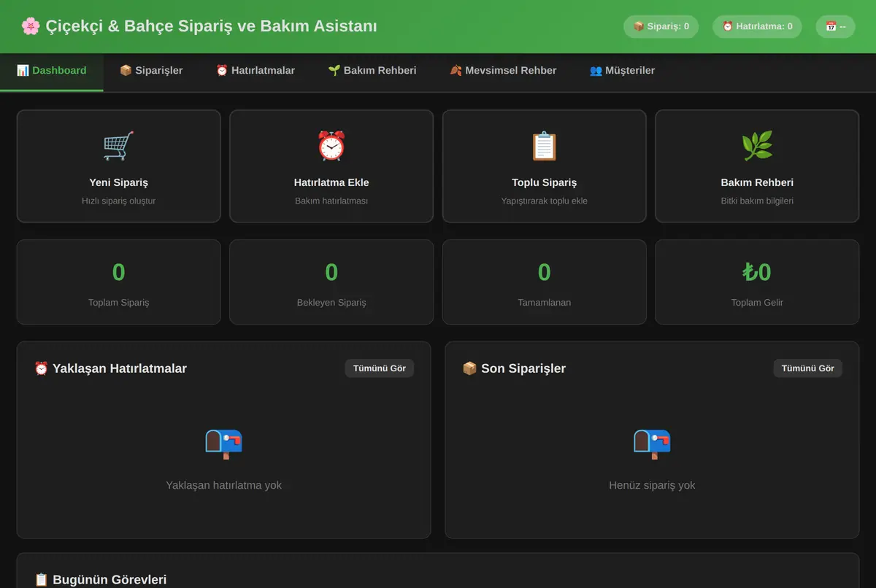This screenshot has width=876, height=588.
Task: Click the 'Henüz sipariş yok' message
Action: click(x=652, y=485)
